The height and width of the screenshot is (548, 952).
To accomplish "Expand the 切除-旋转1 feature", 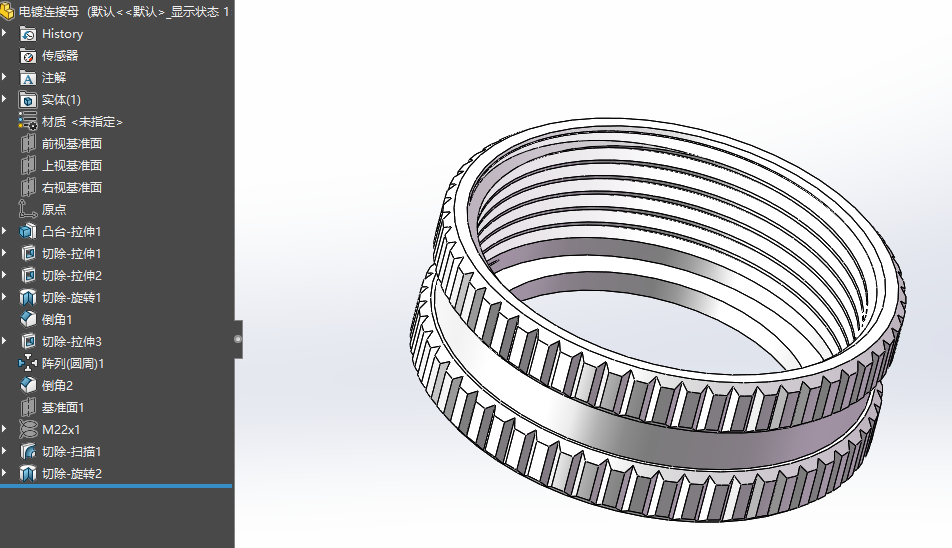I will tap(4, 297).
